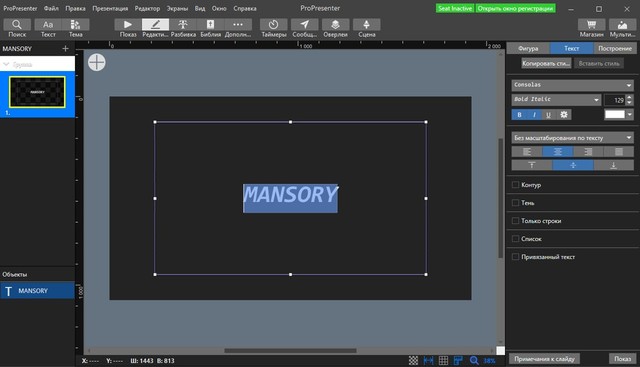Open the Bold Italic font style dropdown
640x367 pixels.
click(556, 100)
